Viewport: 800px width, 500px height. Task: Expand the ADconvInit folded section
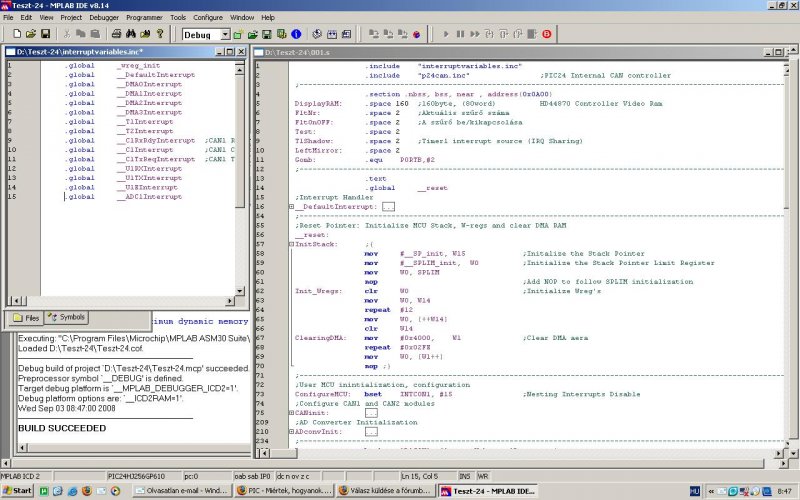291,431
